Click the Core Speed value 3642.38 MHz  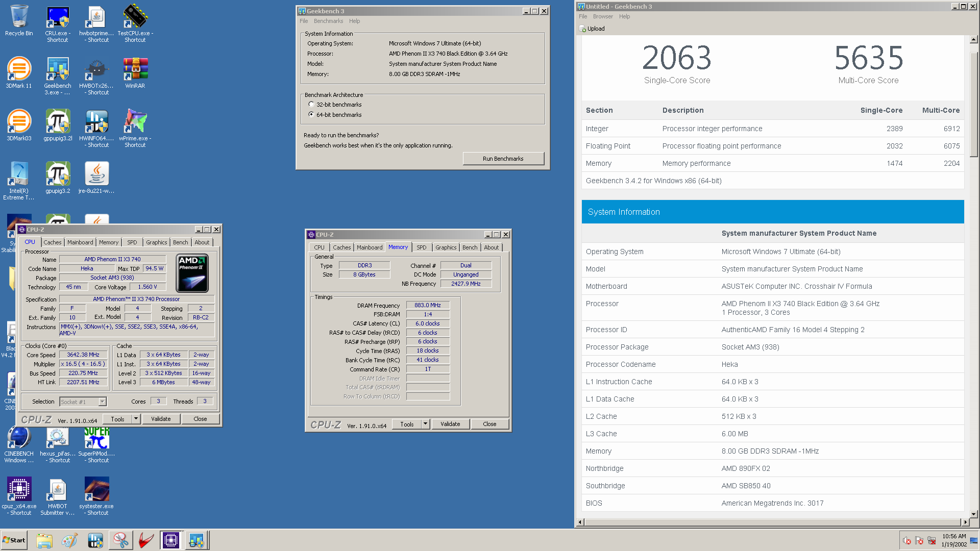tap(83, 355)
